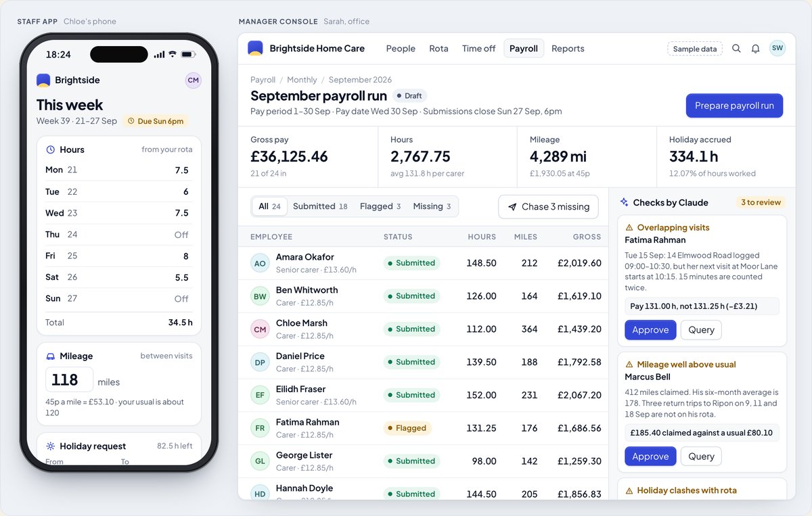Open the notifications bell
The width and height of the screenshot is (812, 516).
click(x=756, y=49)
